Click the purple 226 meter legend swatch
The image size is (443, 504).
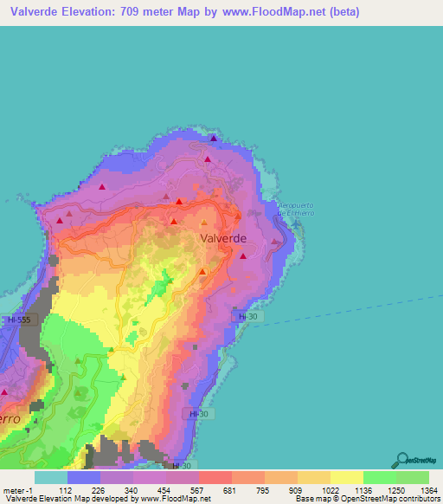coord(117,477)
